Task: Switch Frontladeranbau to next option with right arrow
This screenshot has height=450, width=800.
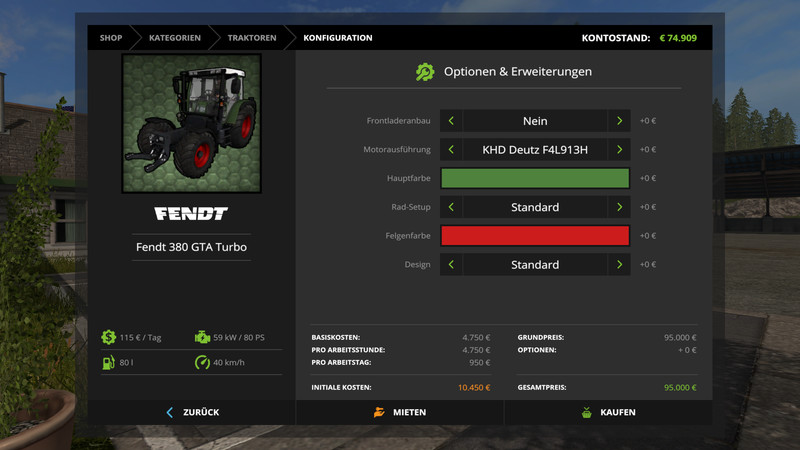Action: (620, 121)
